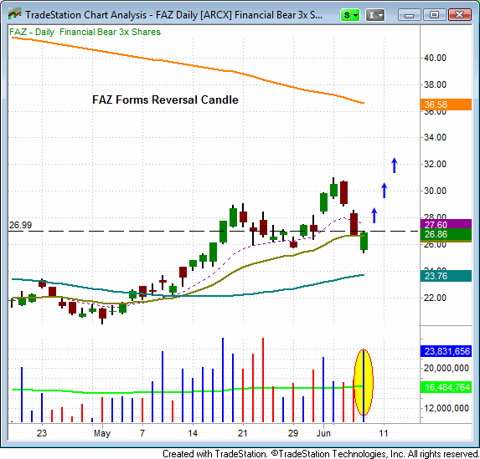Click the 32.00 price axis value
This screenshot has width=480, height=459.
click(435, 164)
